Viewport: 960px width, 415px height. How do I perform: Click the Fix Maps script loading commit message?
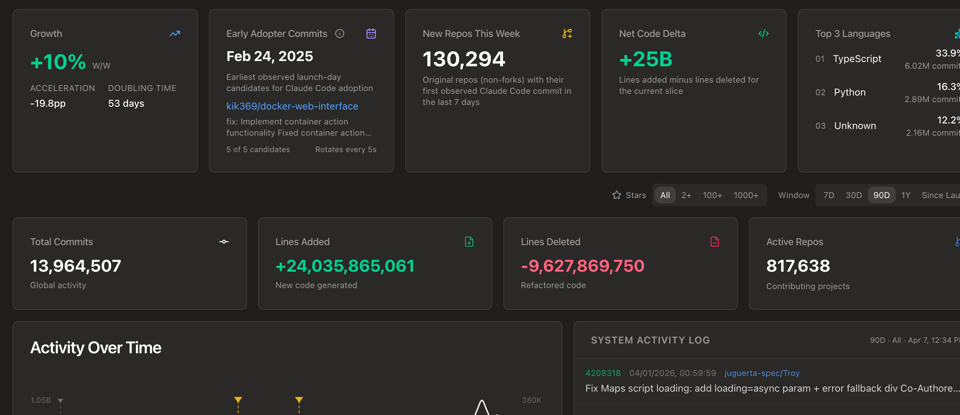coord(772,388)
